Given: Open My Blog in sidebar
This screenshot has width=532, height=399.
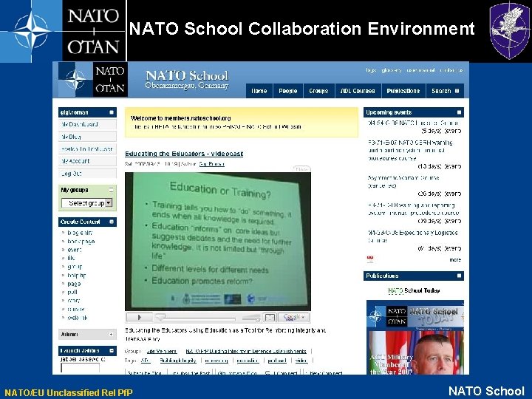Looking at the screenshot, I should point(87,137).
